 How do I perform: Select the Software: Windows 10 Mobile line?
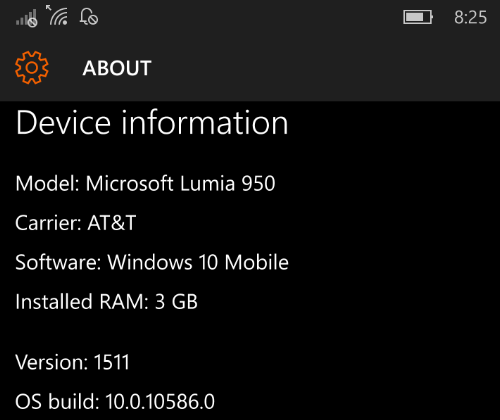point(152,262)
